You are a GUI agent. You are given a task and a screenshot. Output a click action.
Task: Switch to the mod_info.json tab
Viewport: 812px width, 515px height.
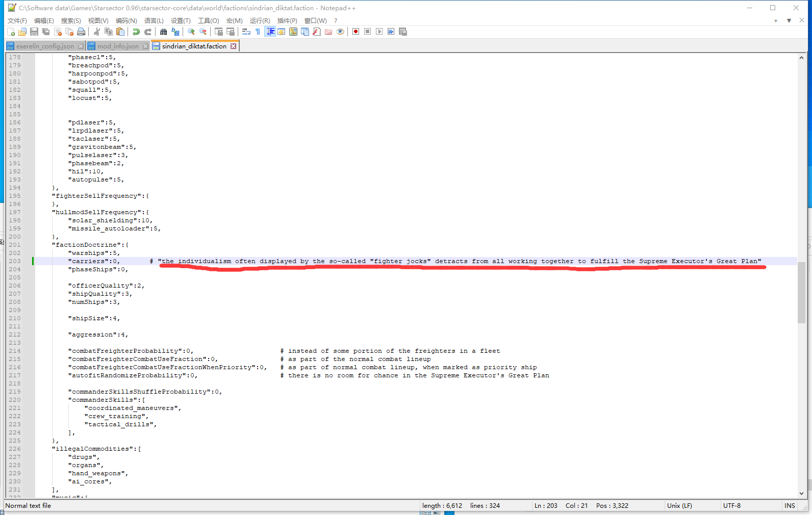pyautogui.click(x=118, y=46)
